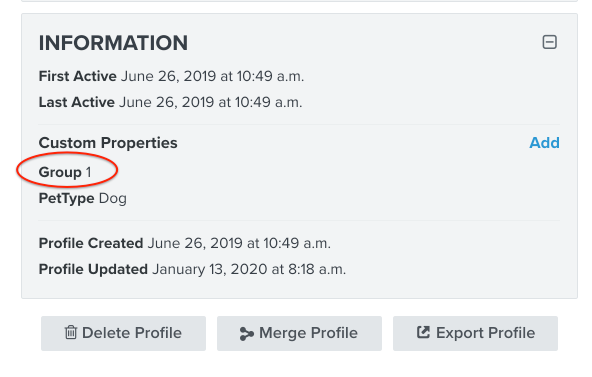Click the Add custom property link
The height and width of the screenshot is (377, 592).
[x=544, y=143]
